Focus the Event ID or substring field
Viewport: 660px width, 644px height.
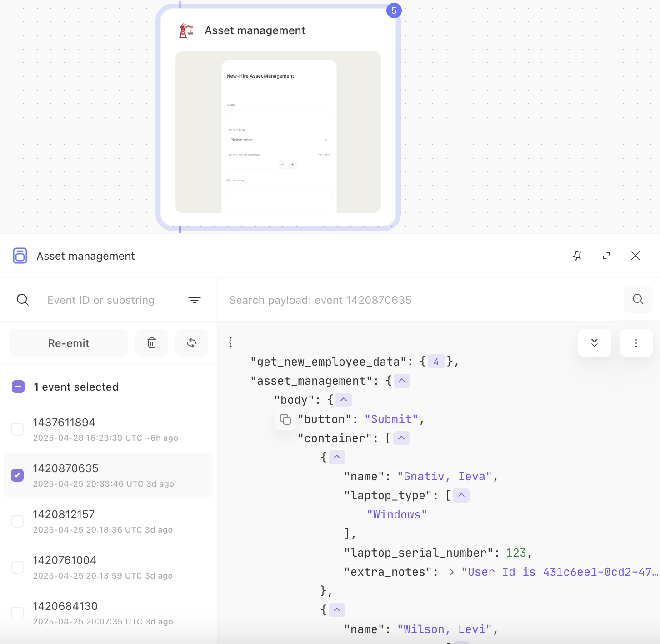[114, 300]
